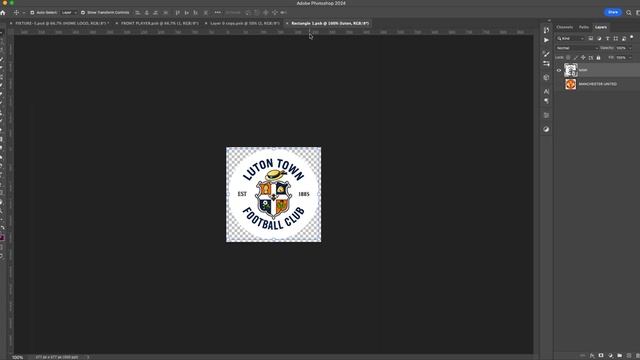The width and height of the screenshot is (640, 360).
Task: Select the Rectangle 1.psb document tab
Action: pyautogui.click(x=330, y=24)
